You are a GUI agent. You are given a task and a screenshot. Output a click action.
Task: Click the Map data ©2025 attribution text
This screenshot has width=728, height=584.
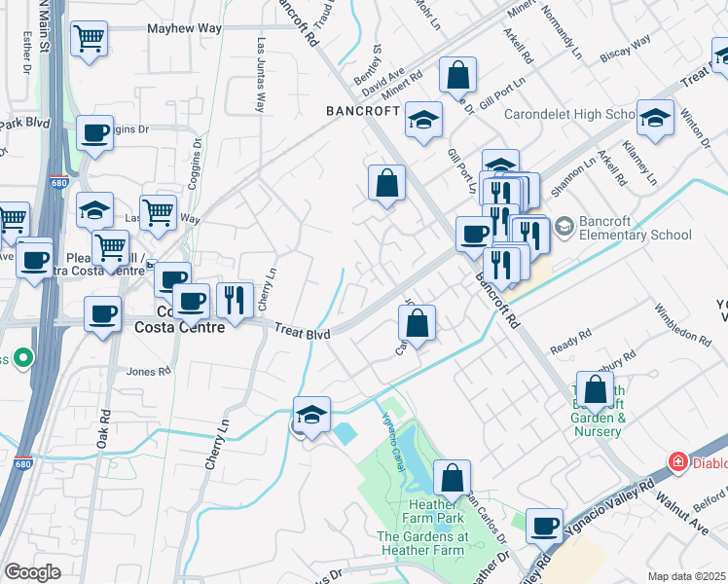[x=687, y=576]
